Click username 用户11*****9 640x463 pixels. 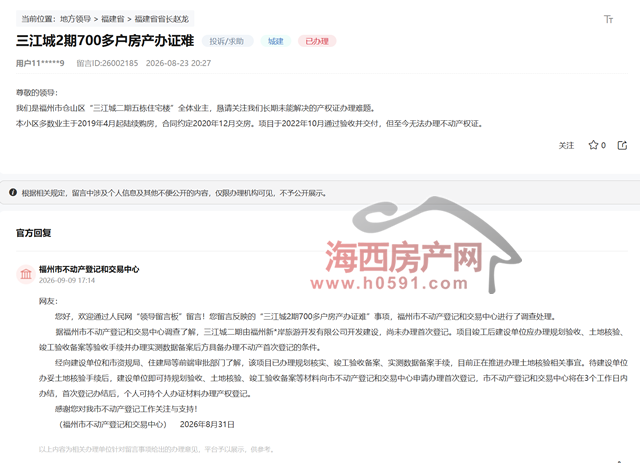tap(40, 63)
